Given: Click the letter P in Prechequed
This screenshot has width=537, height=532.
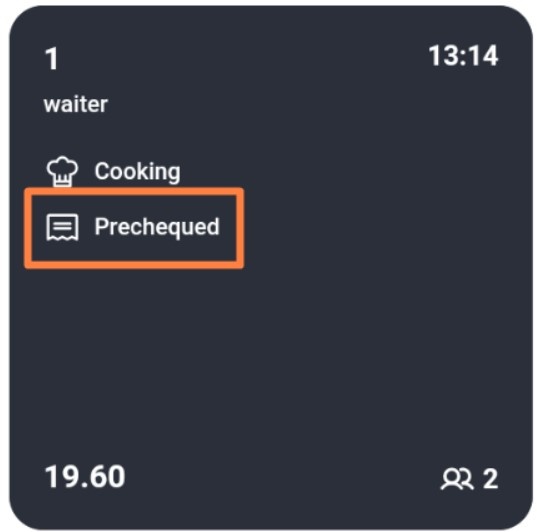Looking at the screenshot, I should (x=101, y=226).
